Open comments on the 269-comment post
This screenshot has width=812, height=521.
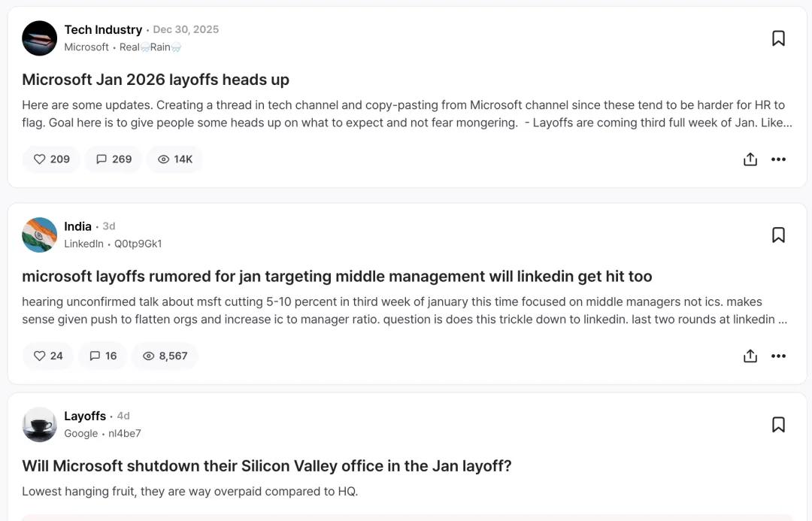point(114,159)
